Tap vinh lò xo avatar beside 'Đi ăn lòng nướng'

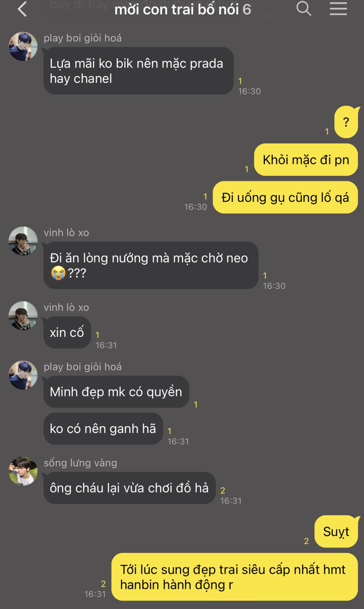[23, 241]
